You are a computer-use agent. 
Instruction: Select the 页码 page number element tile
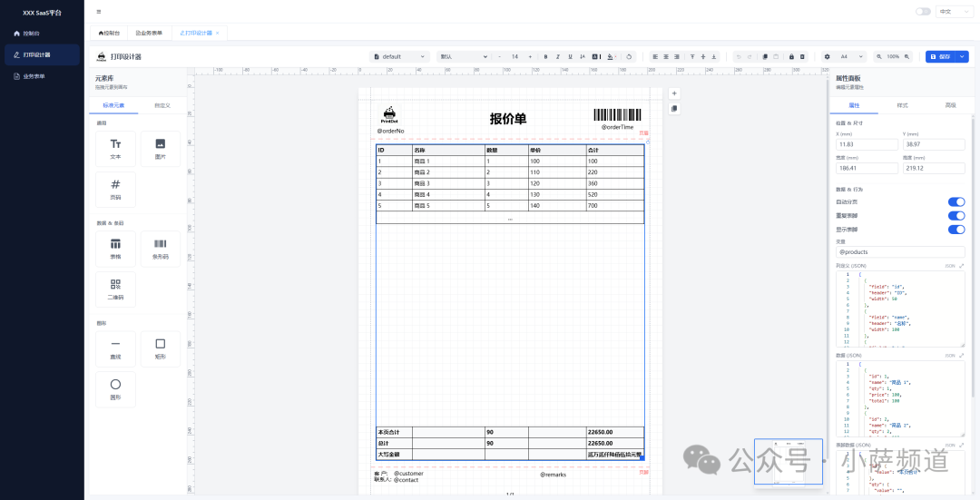115,190
